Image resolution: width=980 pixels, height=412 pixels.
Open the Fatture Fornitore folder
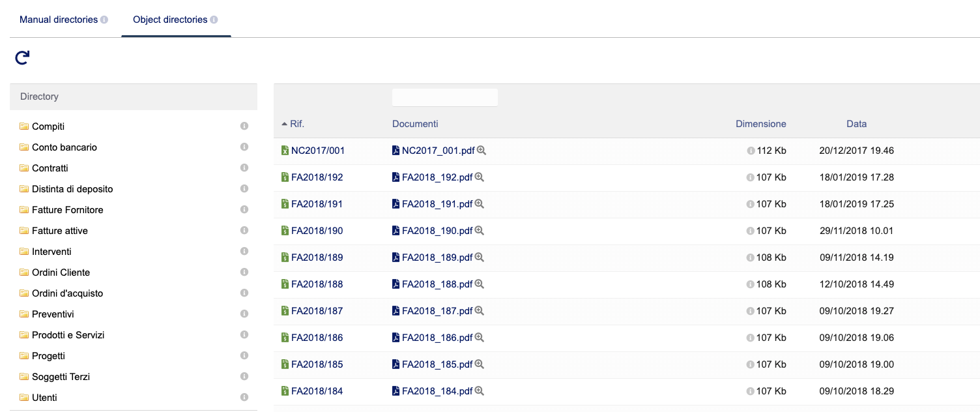point(67,210)
